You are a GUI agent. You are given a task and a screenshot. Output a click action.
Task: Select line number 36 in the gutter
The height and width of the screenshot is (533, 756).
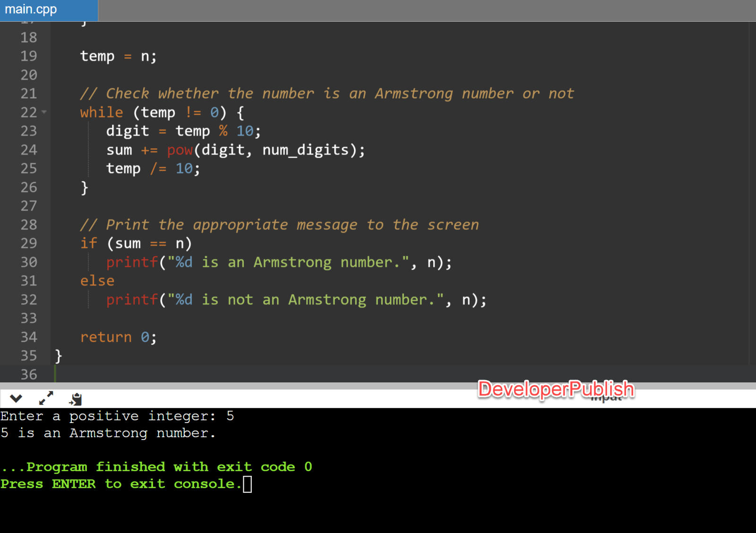coord(28,375)
